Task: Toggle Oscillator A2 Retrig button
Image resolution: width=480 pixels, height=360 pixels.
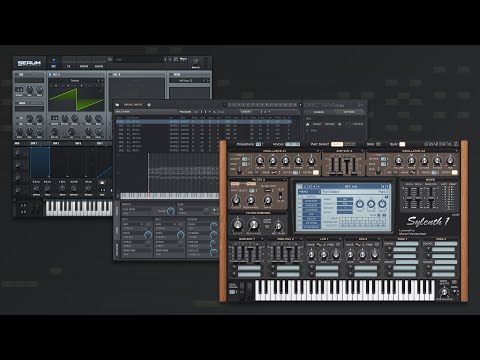Action: (454, 172)
